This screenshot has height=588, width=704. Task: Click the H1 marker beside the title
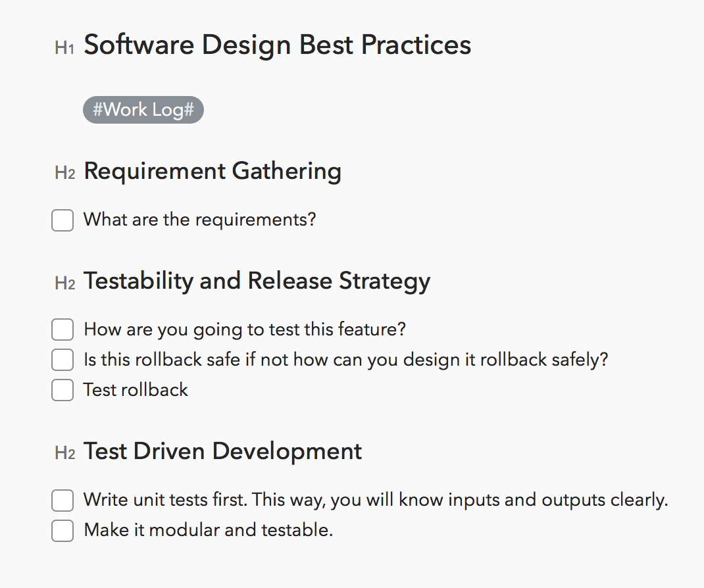tap(64, 47)
